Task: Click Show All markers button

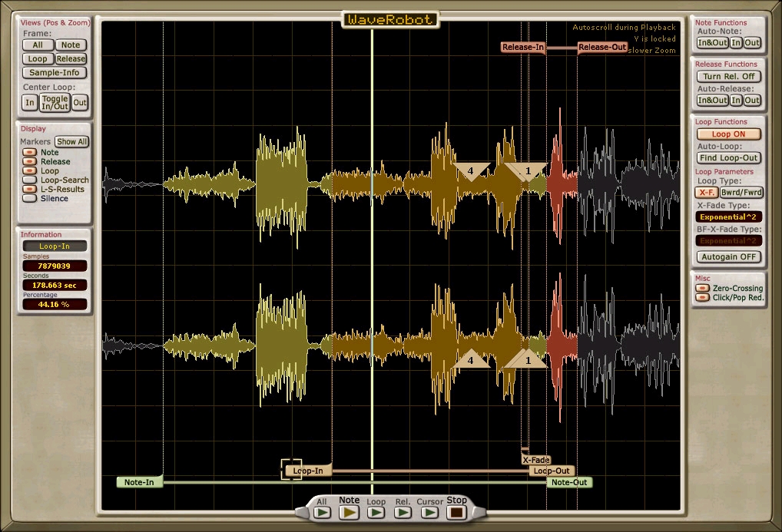Action: coord(71,141)
